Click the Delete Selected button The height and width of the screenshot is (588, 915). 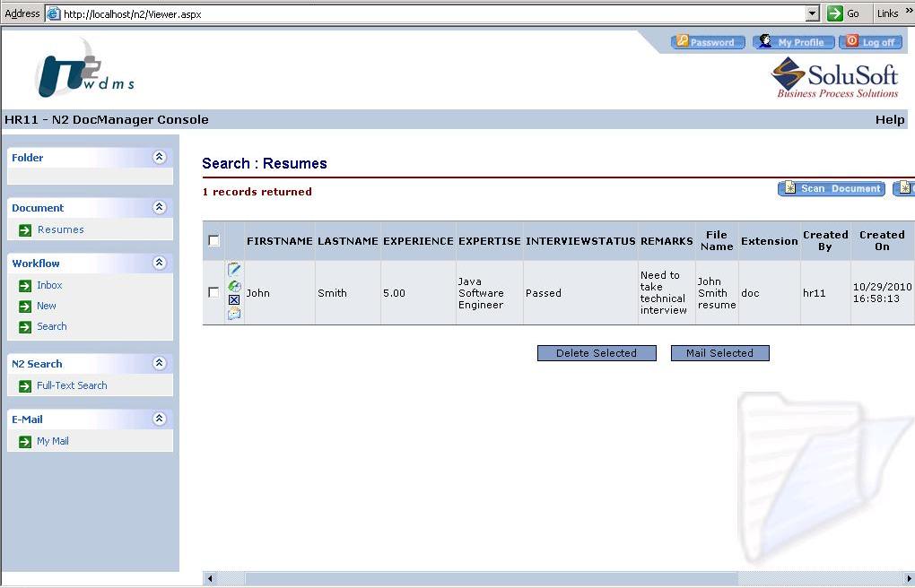tap(597, 353)
